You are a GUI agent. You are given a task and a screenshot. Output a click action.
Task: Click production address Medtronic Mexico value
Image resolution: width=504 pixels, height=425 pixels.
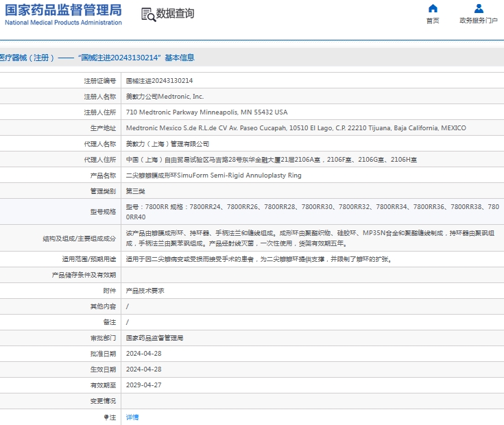[x=296, y=128]
